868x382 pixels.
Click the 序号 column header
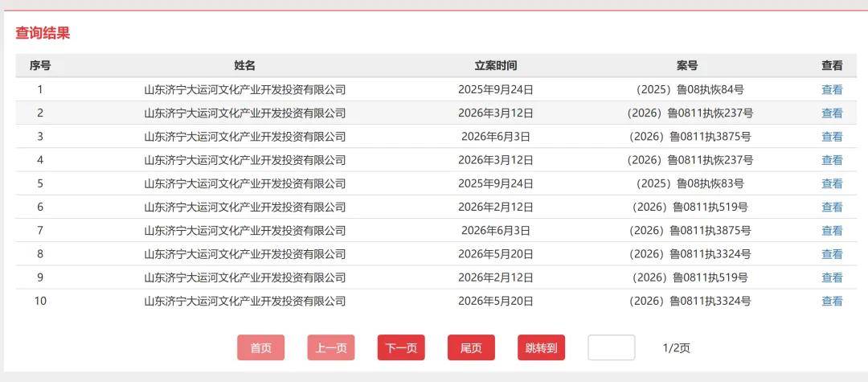40,66
